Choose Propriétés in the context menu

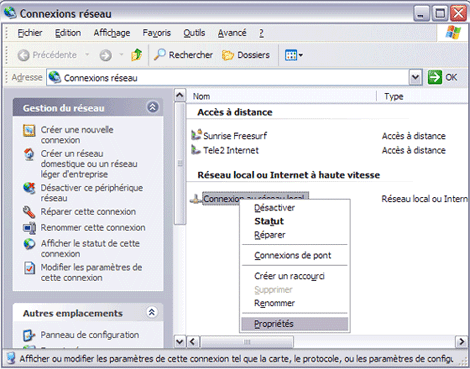click(295, 324)
